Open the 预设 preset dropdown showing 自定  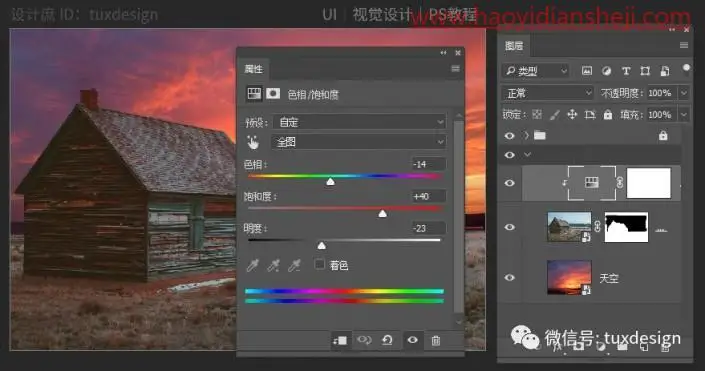(x=359, y=122)
